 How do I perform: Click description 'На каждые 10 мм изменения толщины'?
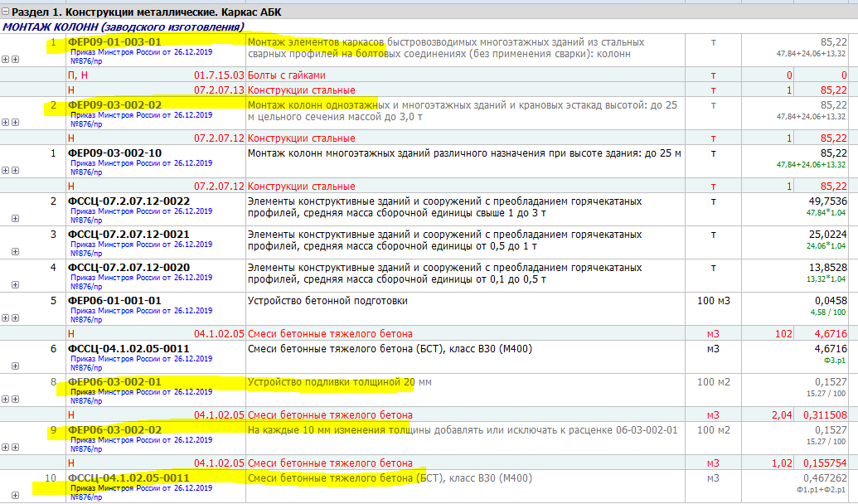click(463, 430)
